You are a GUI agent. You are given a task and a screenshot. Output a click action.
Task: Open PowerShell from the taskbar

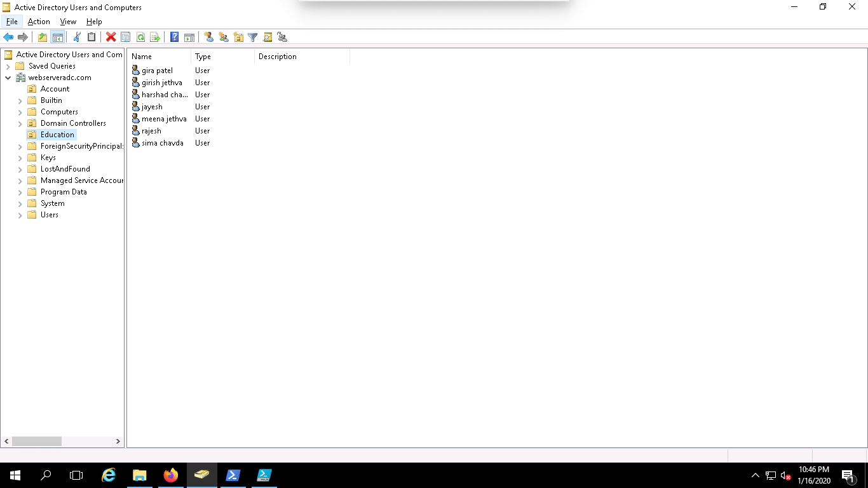point(233,475)
